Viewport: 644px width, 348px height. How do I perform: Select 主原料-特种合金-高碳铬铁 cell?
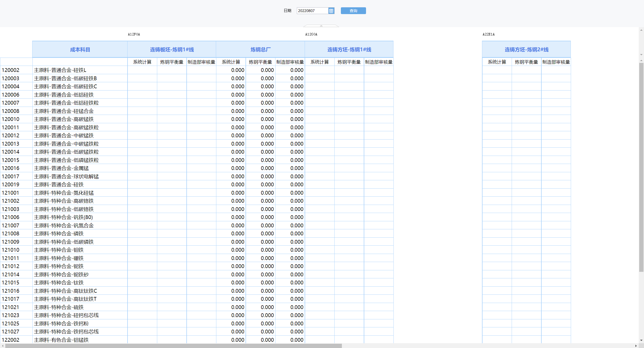click(x=80, y=201)
